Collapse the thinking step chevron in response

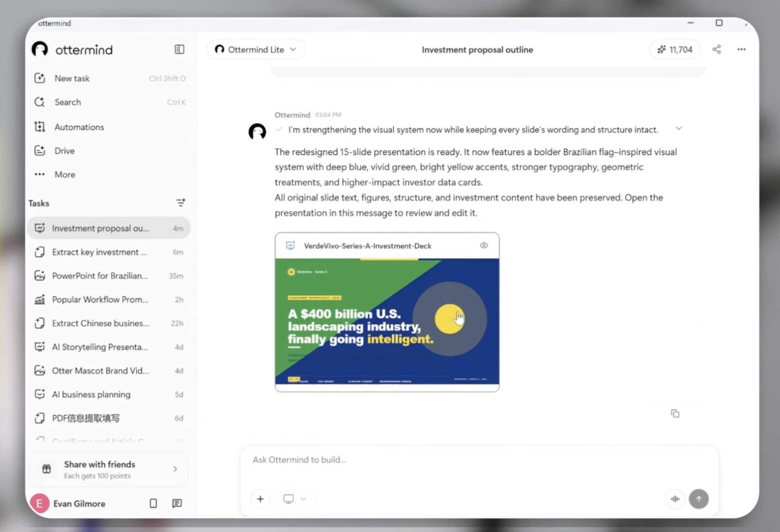[679, 129]
